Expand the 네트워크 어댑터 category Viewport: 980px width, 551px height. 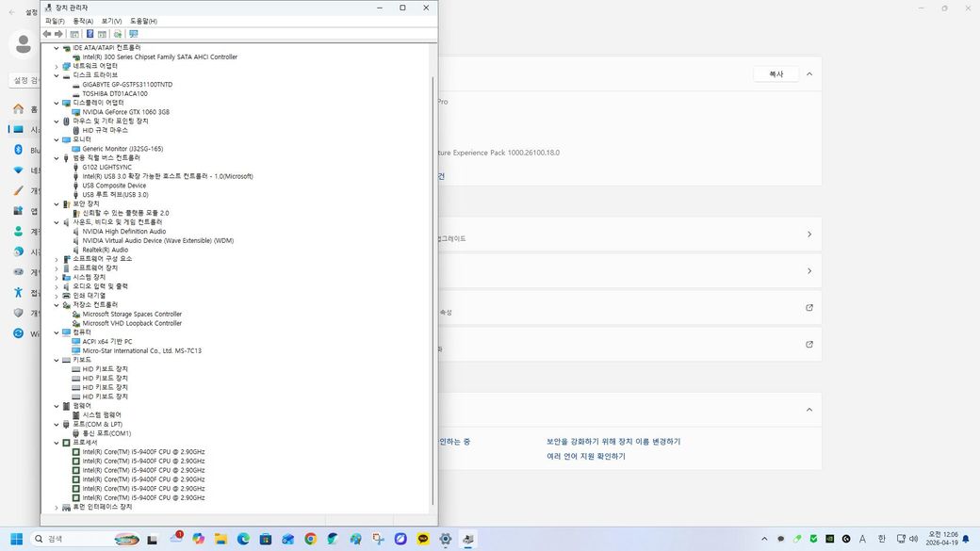(56, 66)
